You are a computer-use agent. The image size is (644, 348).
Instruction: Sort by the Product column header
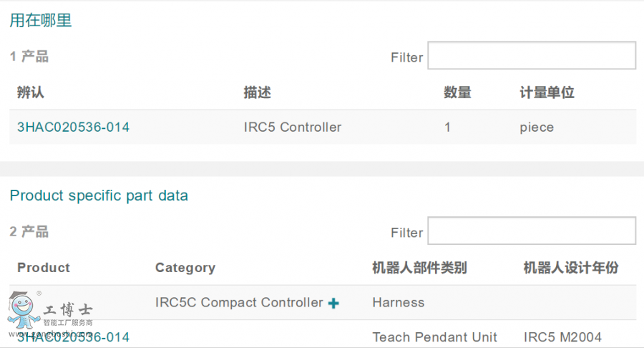[44, 268]
